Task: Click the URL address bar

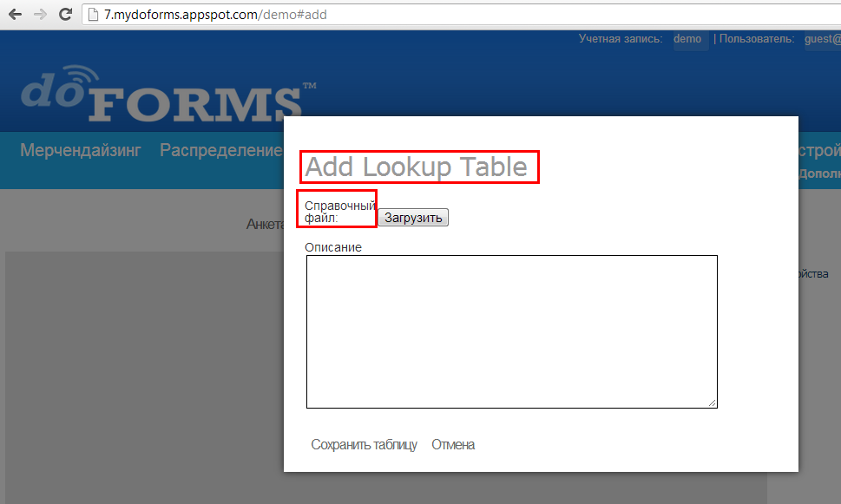Action: click(461, 15)
